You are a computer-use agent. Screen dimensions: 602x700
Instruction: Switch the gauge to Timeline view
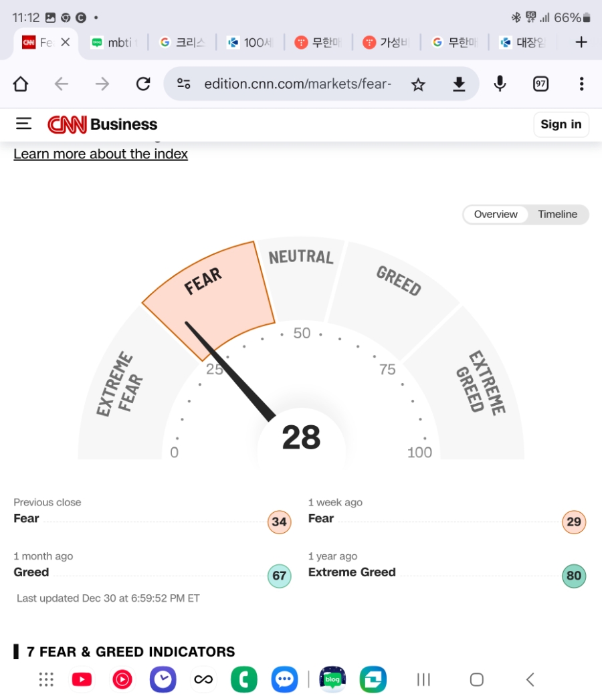[x=557, y=215]
